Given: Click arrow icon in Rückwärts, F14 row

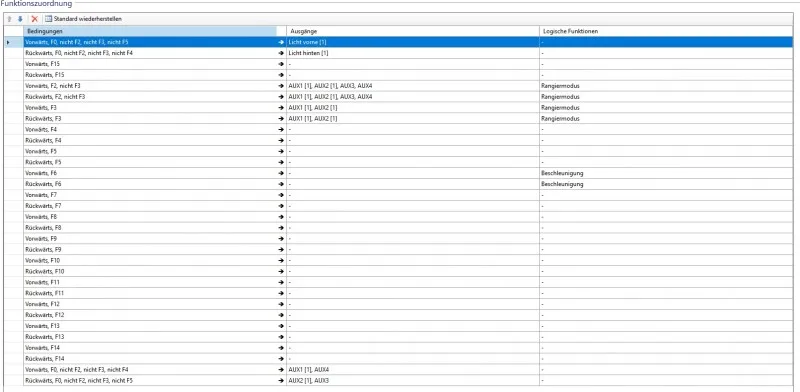Looking at the screenshot, I should (281, 359).
